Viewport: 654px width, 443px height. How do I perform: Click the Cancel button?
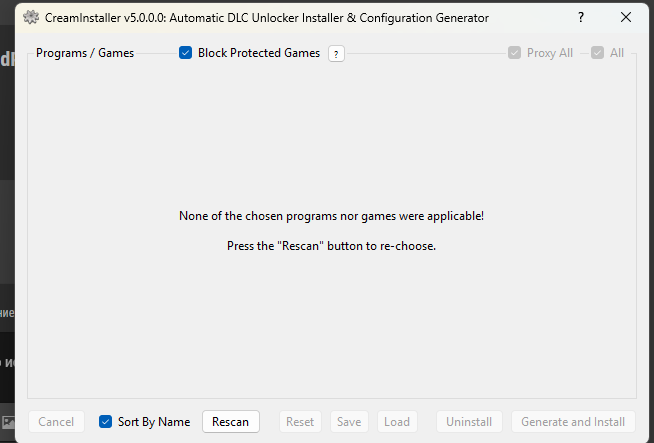tap(56, 422)
